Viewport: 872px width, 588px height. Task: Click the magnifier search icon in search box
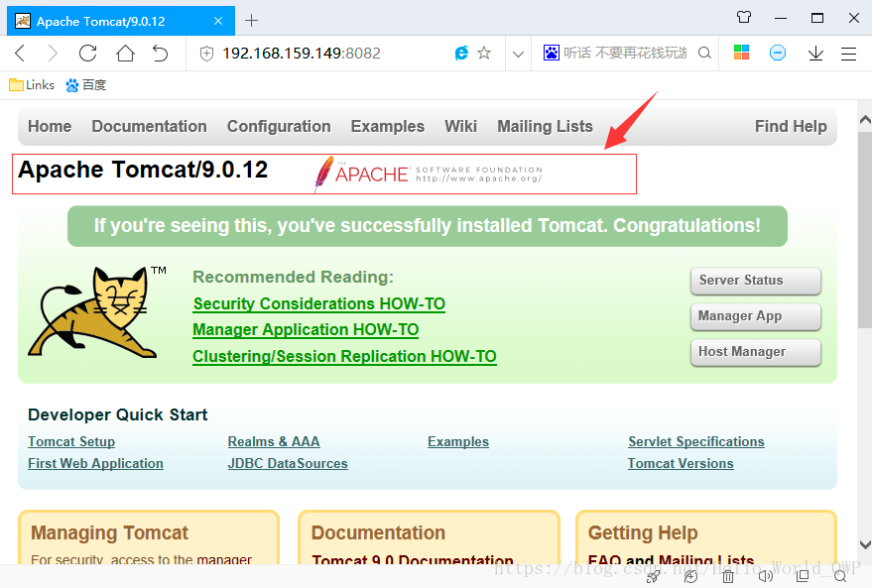704,53
